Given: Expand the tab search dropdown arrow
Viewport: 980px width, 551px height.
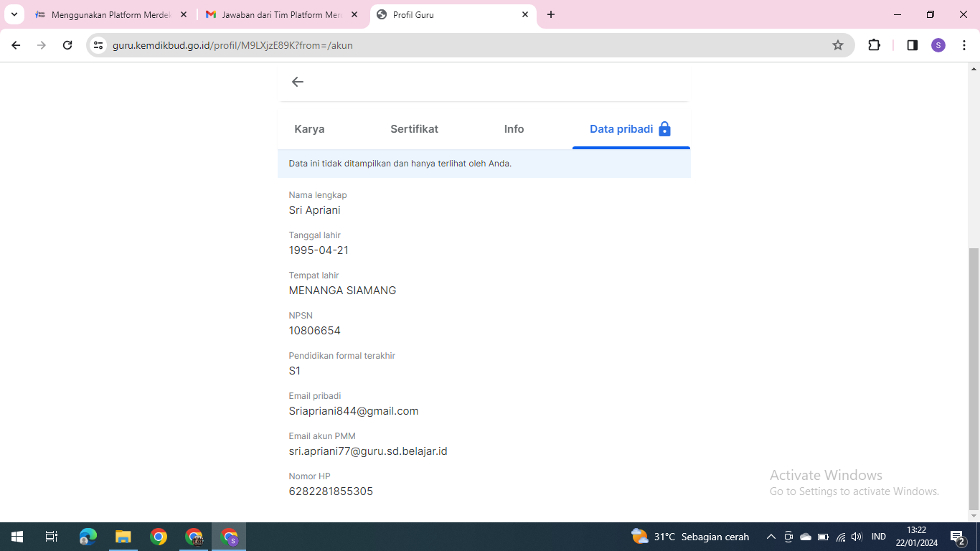Looking at the screenshot, I should point(14,14).
